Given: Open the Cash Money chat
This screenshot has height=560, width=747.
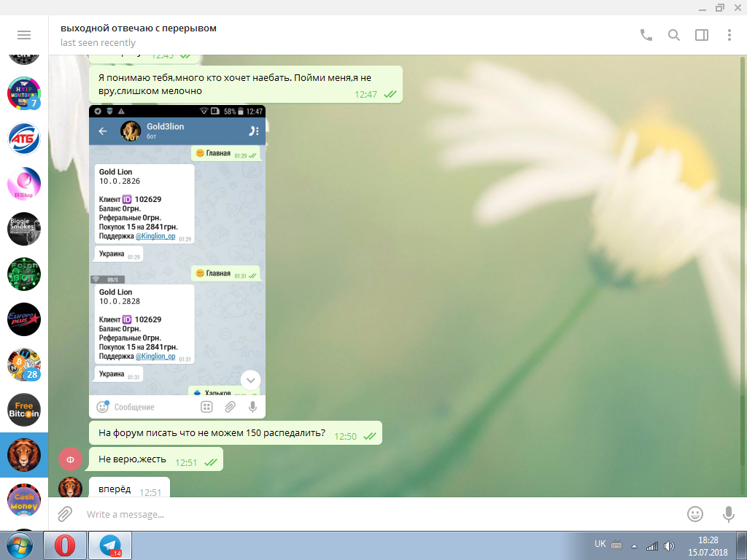Looking at the screenshot, I should [x=24, y=500].
